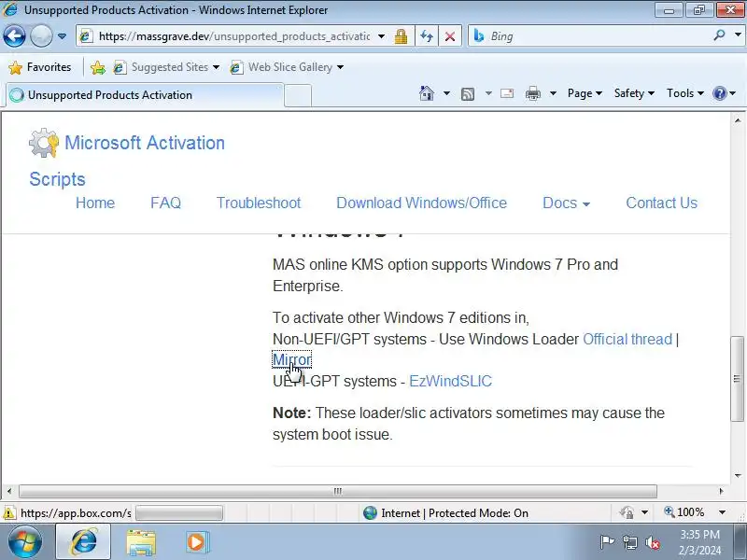Launch Windows Media Player from taskbar
This screenshot has width=747, height=560.
pyautogui.click(x=197, y=542)
